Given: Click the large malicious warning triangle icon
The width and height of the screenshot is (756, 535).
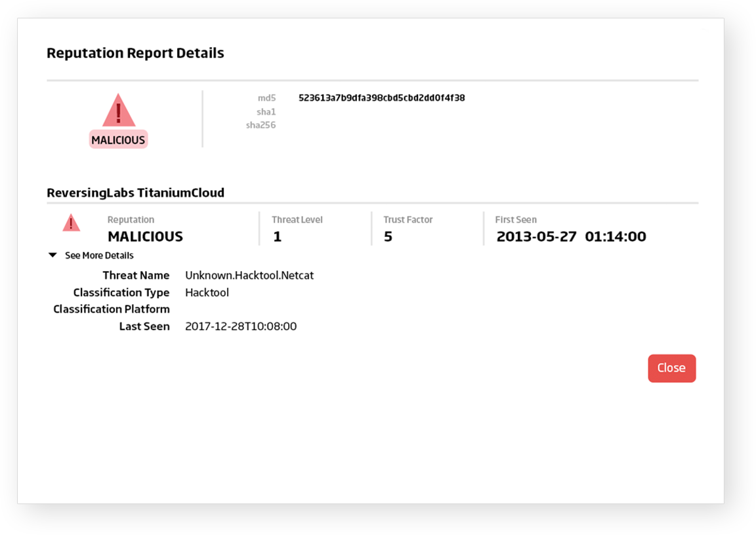Looking at the screenshot, I should (x=119, y=110).
